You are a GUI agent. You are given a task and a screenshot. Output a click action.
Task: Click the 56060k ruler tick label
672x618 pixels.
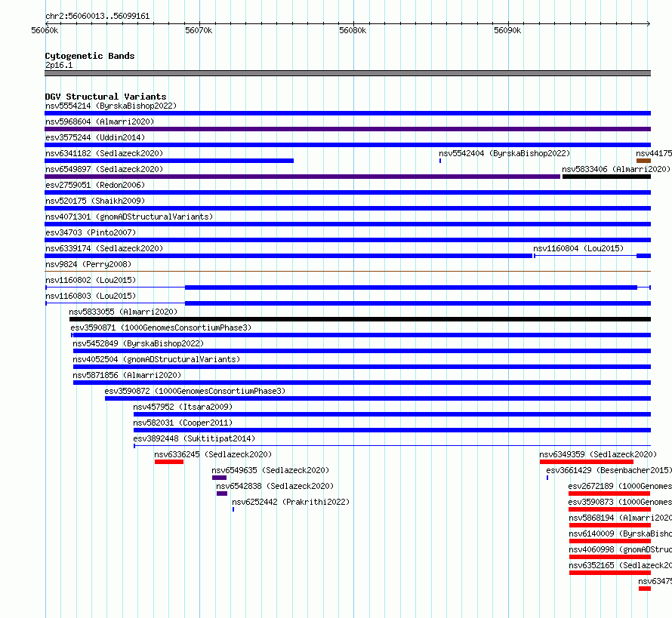tap(45, 30)
